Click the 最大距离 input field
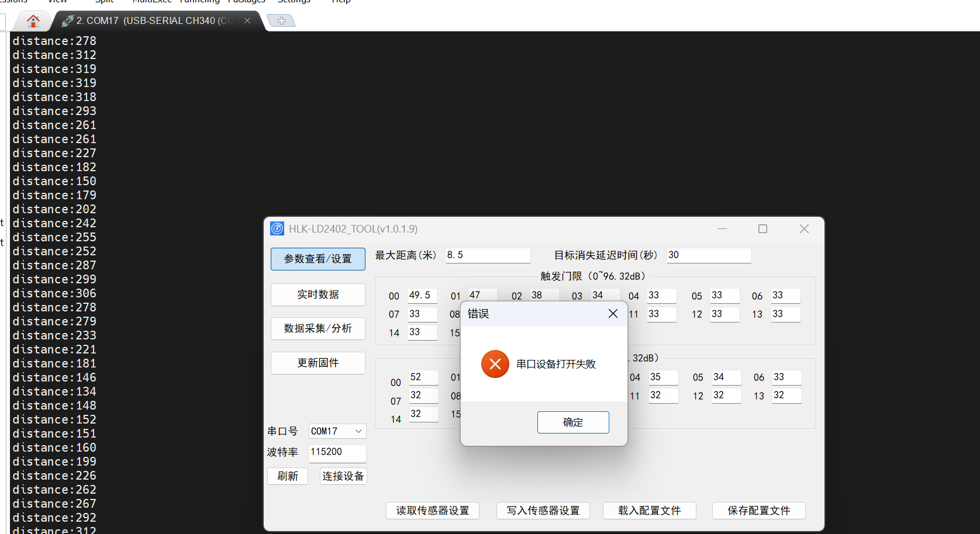This screenshot has width=980, height=534. [x=488, y=255]
